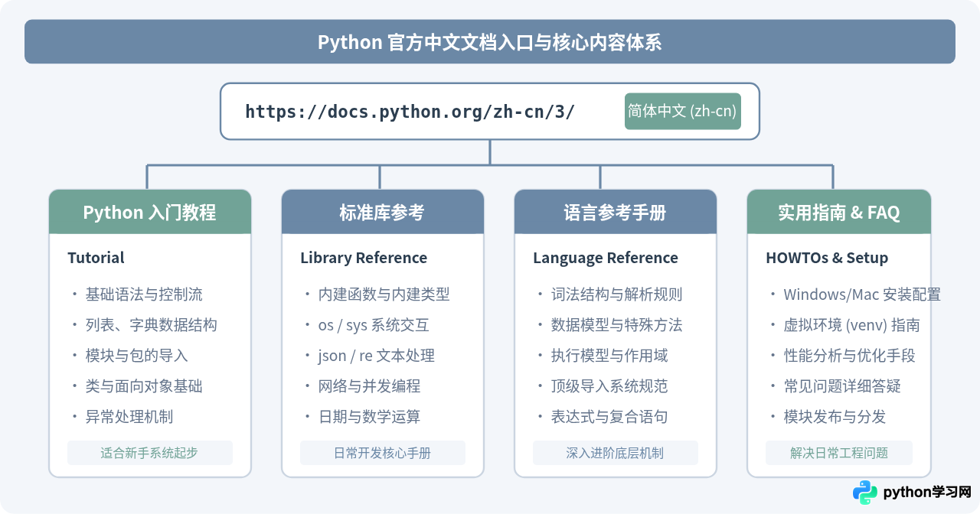
Task: Click the python学习网 watermark text
Action: pyautogui.click(x=927, y=493)
